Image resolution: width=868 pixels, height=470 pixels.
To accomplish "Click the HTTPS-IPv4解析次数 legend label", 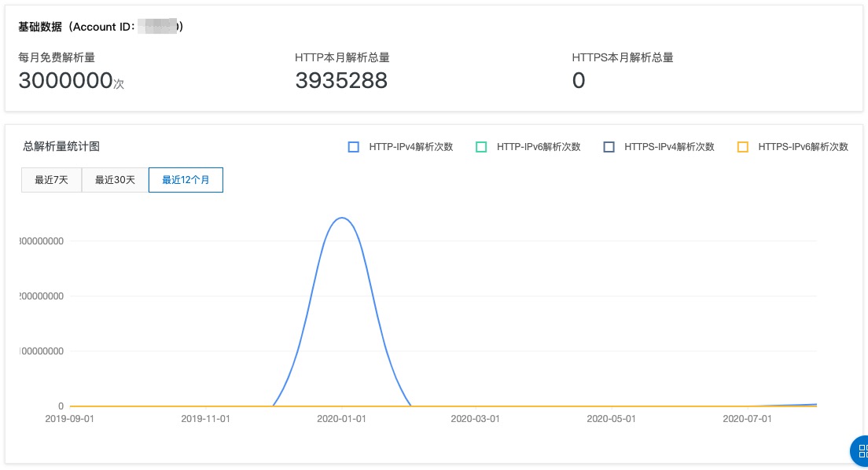I will click(x=669, y=147).
